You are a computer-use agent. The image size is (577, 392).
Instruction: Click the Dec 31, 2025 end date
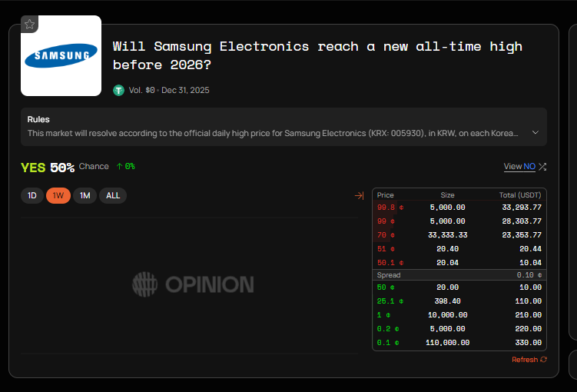click(185, 90)
